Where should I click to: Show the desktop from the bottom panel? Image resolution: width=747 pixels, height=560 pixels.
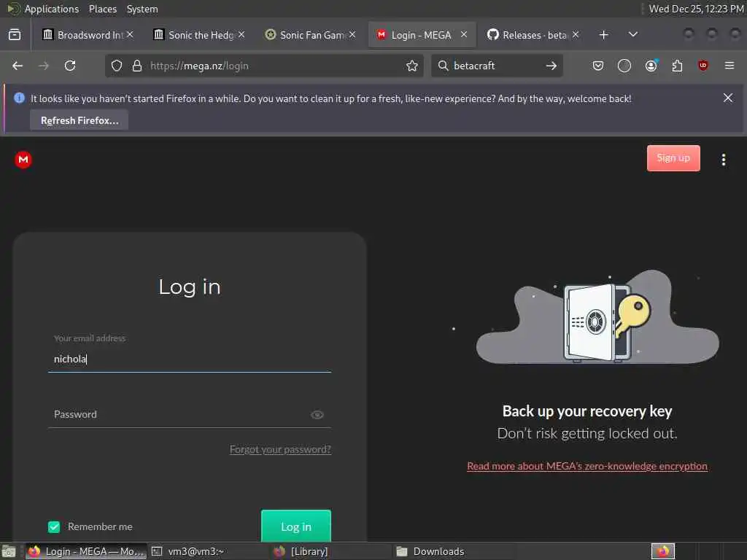coord(9,551)
